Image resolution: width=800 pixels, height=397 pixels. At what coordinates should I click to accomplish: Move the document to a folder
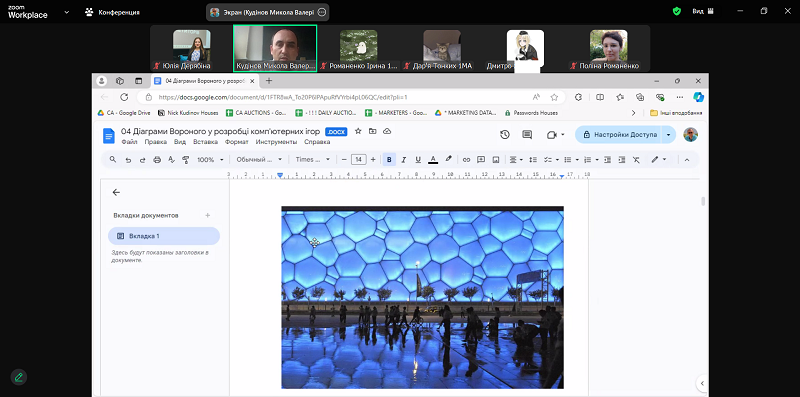(372, 132)
